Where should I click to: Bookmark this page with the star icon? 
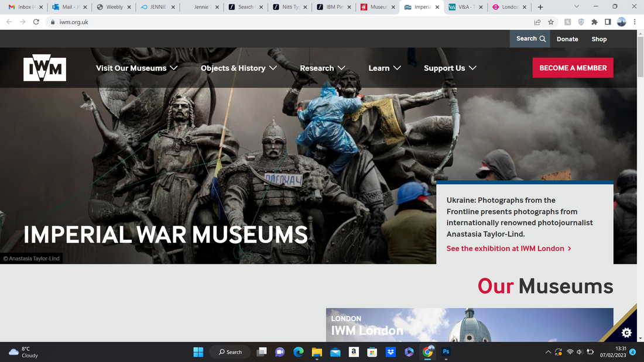click(551, 22)
